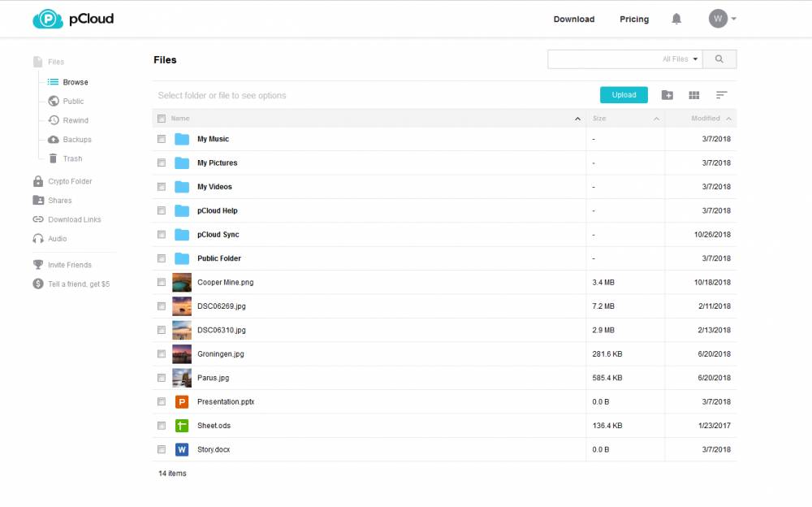Select Browse in the sidebar
Screen dimensions: 812x507
76,82
